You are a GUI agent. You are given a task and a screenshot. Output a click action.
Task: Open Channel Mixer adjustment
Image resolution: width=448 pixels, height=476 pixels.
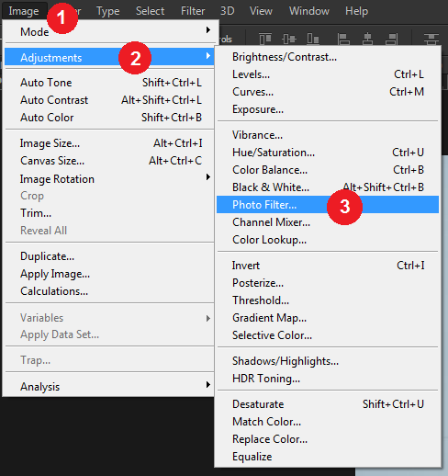[x=328, y=222]
